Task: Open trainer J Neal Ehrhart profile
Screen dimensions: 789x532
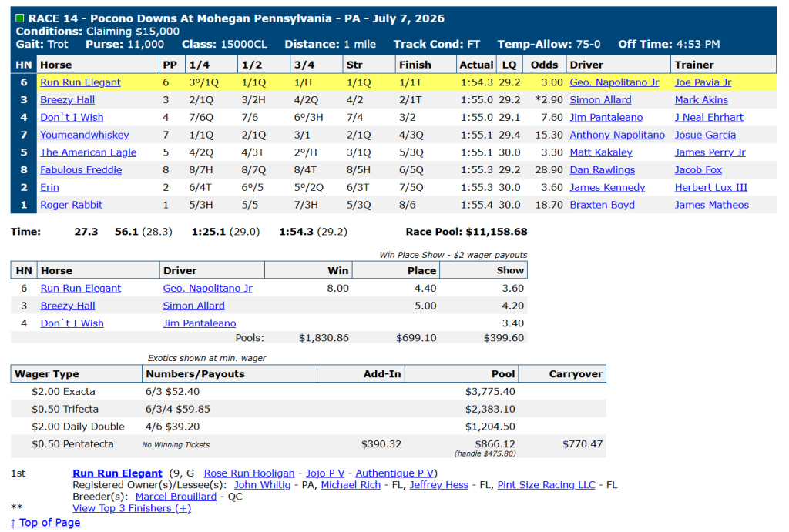Action: pyautogui.click(x=709, y=118)
